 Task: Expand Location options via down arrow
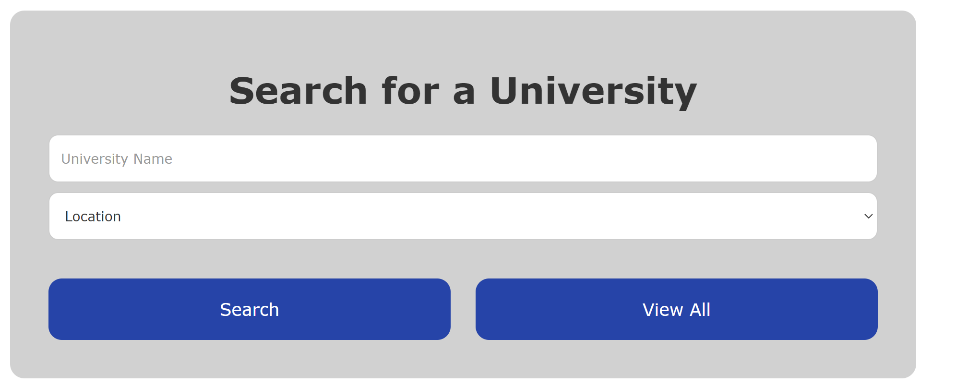pyautogui.click(x=868, y=216)
